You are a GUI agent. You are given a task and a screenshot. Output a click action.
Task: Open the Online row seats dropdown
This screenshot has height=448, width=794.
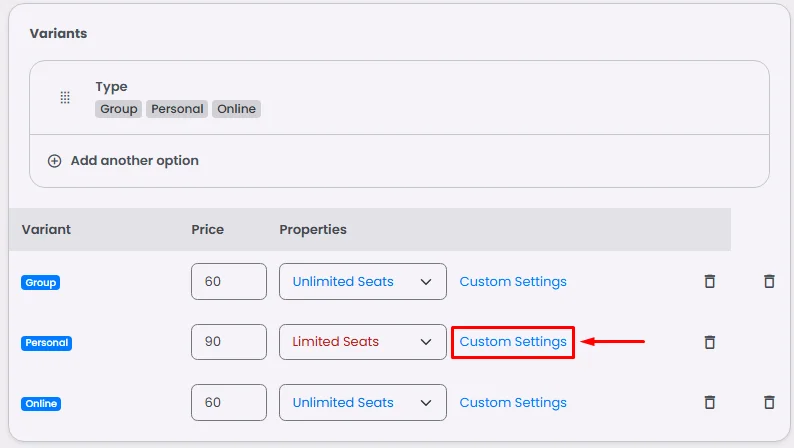click(x=362, y=402)
